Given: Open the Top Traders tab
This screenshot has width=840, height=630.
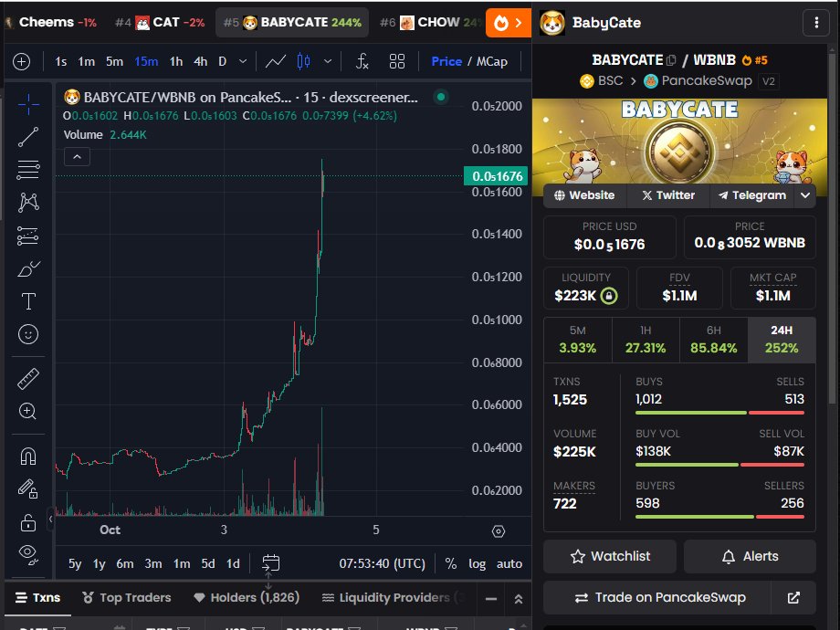Looking at the screenshot, I should [x=126, y=597].
